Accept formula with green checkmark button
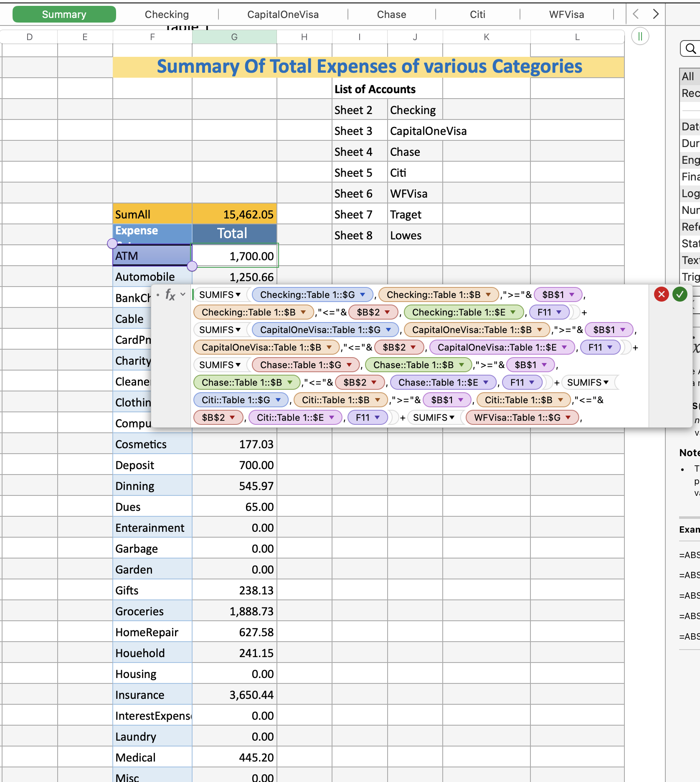Viewport: 700px width, 782px height. coord(680,295)
